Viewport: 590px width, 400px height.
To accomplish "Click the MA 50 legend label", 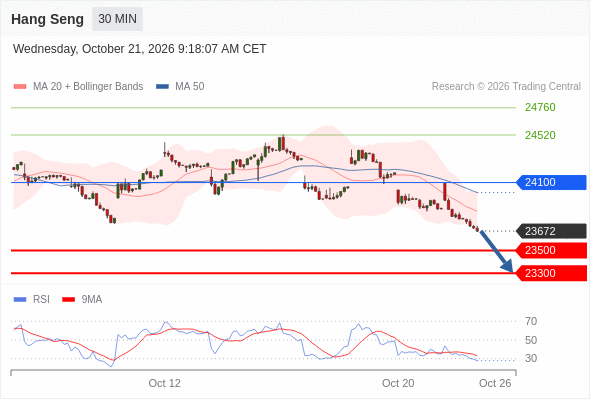I will (190, 87).
